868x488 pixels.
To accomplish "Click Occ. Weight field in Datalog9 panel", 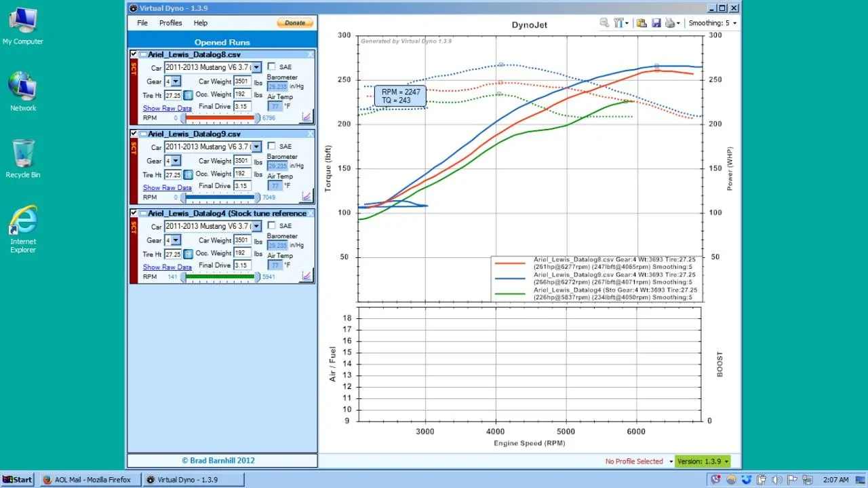I will (243, 174).
